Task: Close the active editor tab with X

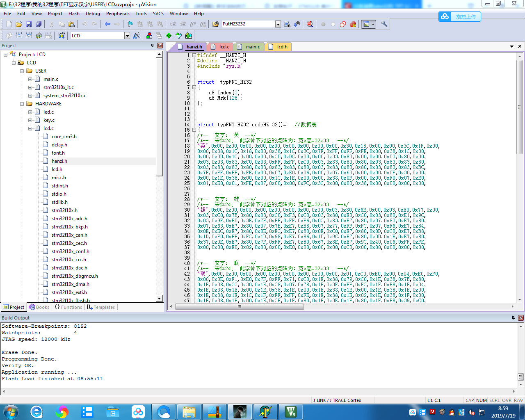Action: pos(520,46)
